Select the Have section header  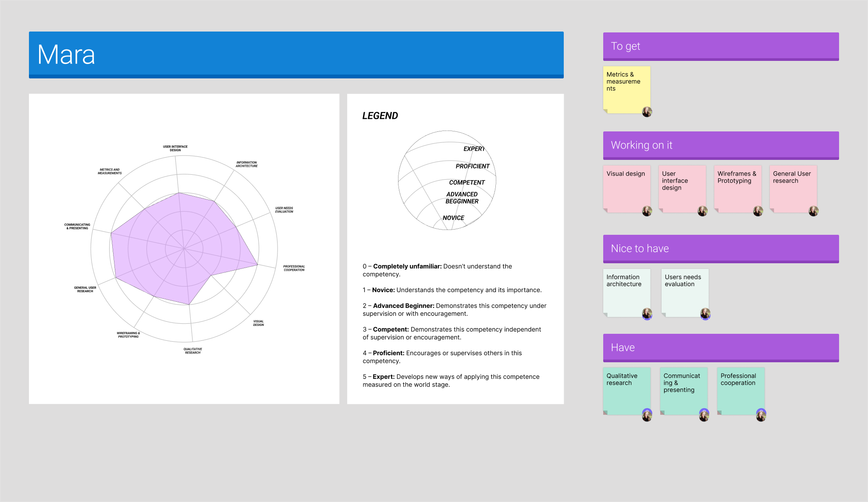pyautogui.click(x=721, y=348)
